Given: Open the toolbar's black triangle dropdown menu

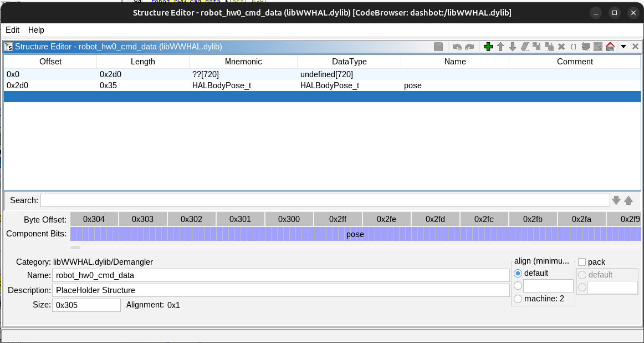Looking at the screenshot, I should (x=623, y=47).
